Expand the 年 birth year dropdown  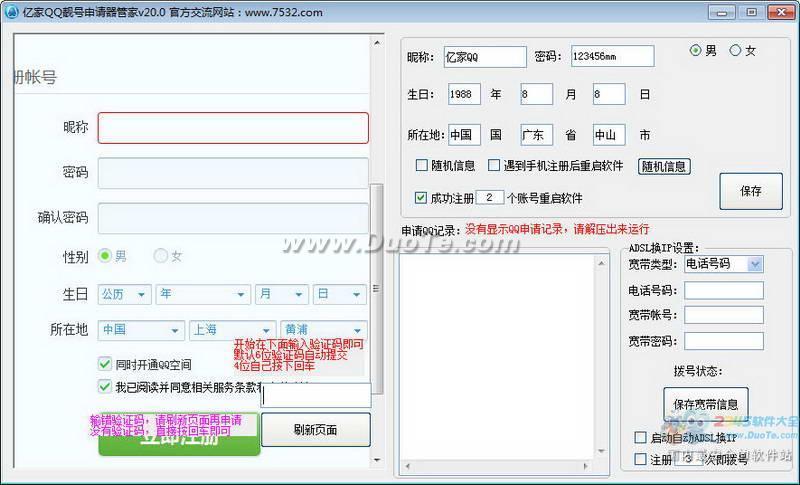click(203, 294)
